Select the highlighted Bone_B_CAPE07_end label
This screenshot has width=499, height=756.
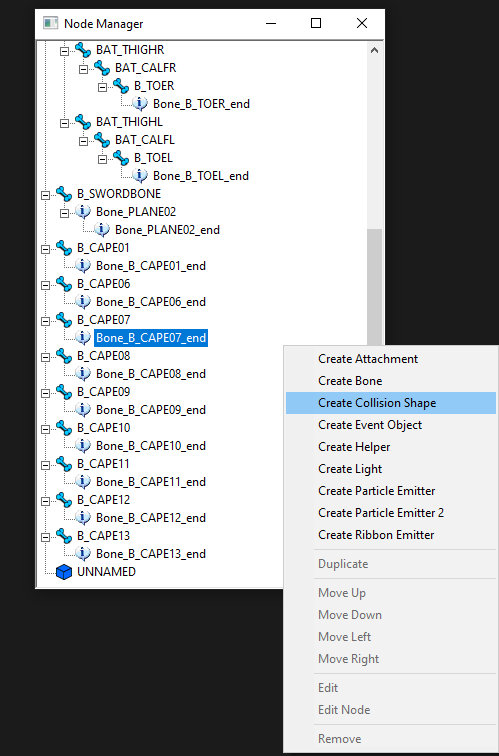151,338
